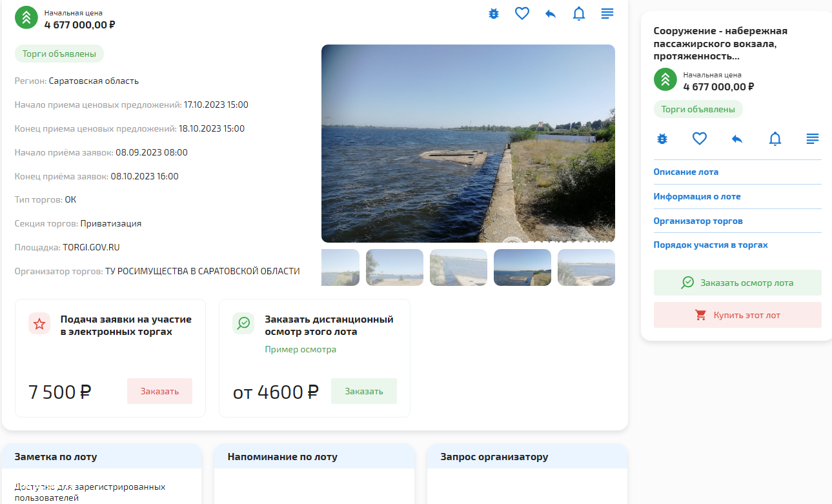Click the sidebar bug icon

(662, 138)
